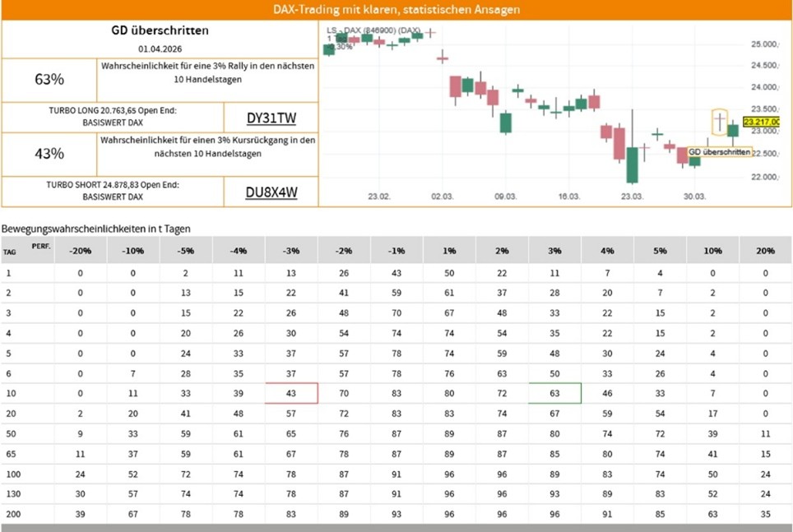Click the date 01.04.2026
The width and height of the screenshot is (793, 532).
click(x=160, y=49)
